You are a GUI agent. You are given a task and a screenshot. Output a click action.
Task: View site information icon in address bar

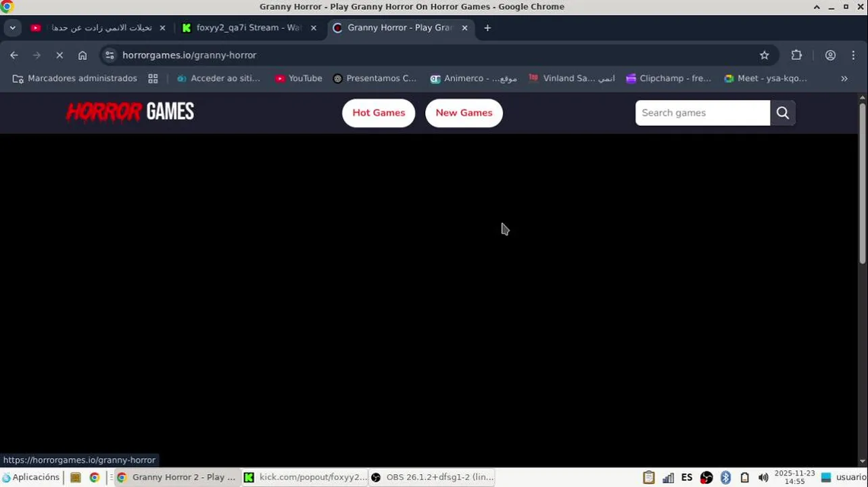(110, 55)
